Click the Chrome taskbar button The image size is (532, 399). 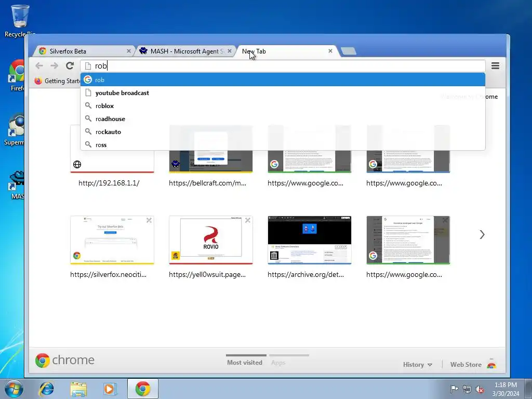point(143,389)
